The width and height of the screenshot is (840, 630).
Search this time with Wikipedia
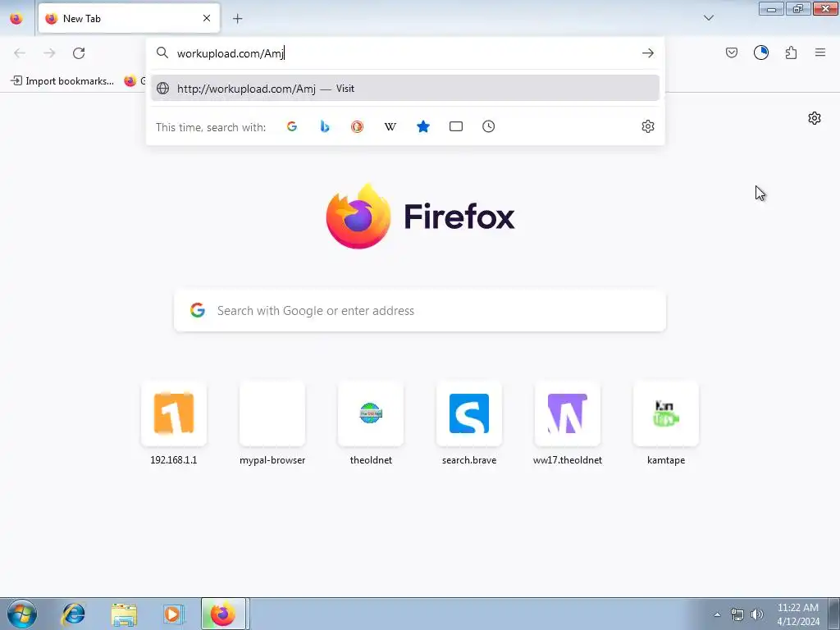click(x=390, y=126)
